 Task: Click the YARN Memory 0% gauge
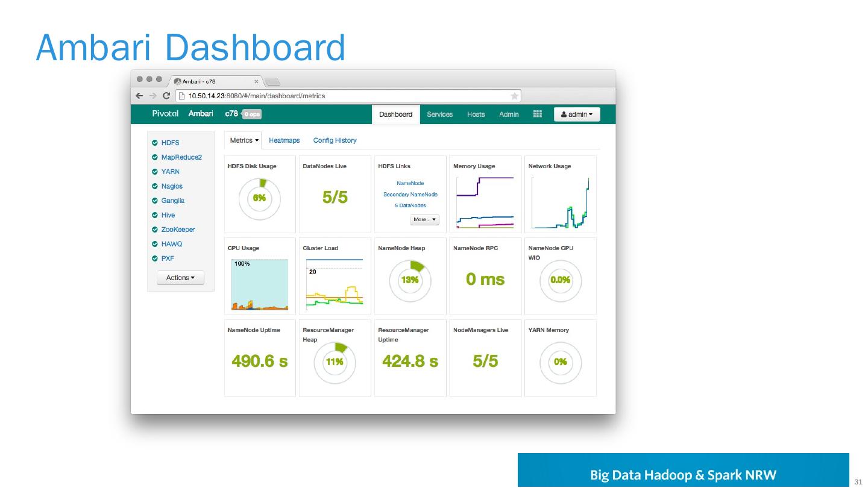coord(561,362)
